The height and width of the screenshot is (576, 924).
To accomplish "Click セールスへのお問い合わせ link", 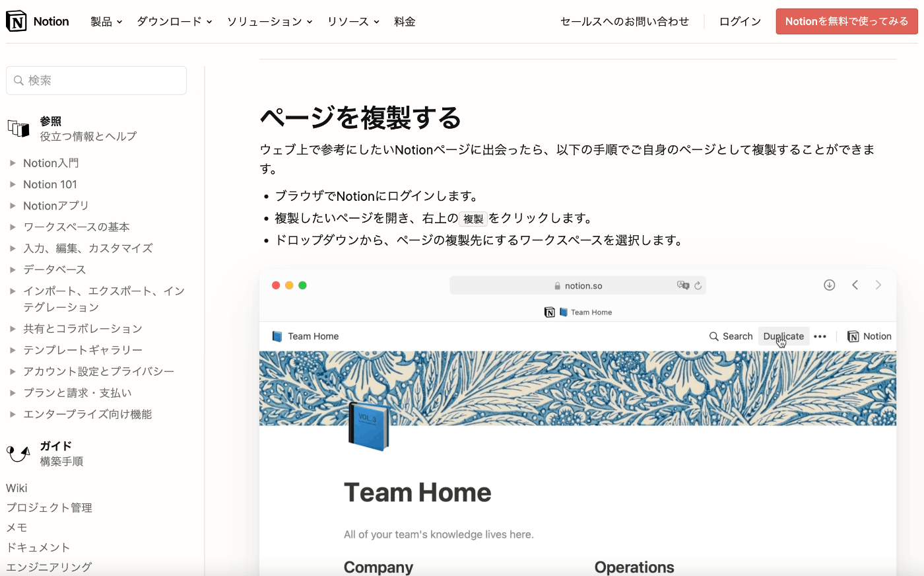I will 624,22.
